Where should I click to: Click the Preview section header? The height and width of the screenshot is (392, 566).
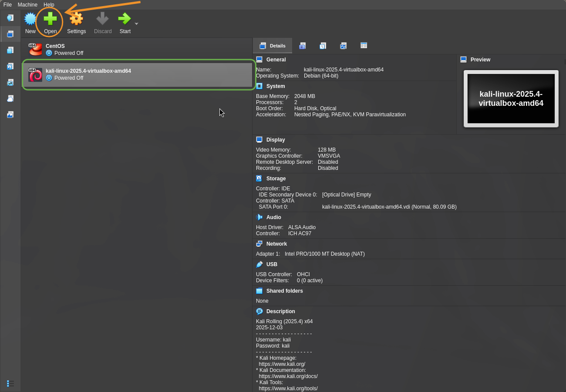pyautogui.click(x=480, y=60)
